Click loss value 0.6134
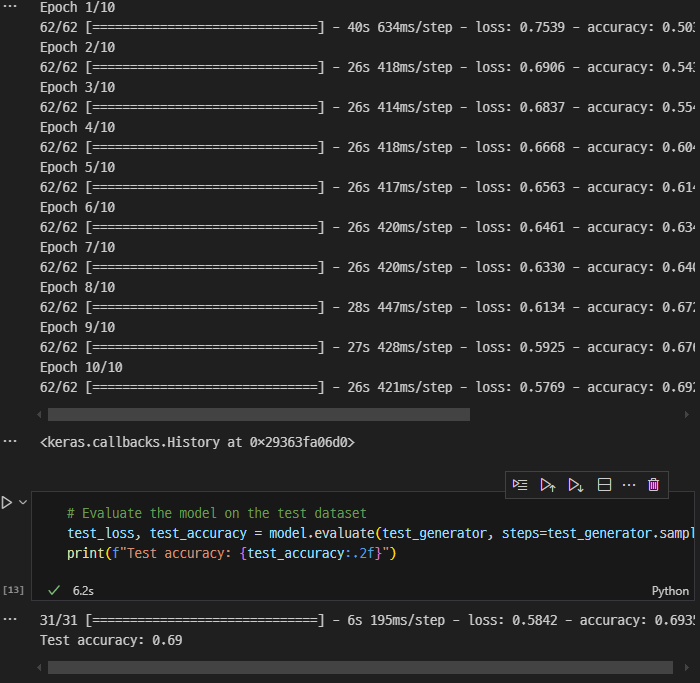The width and height of the screenshot is (700, 683). coord(542,307)
